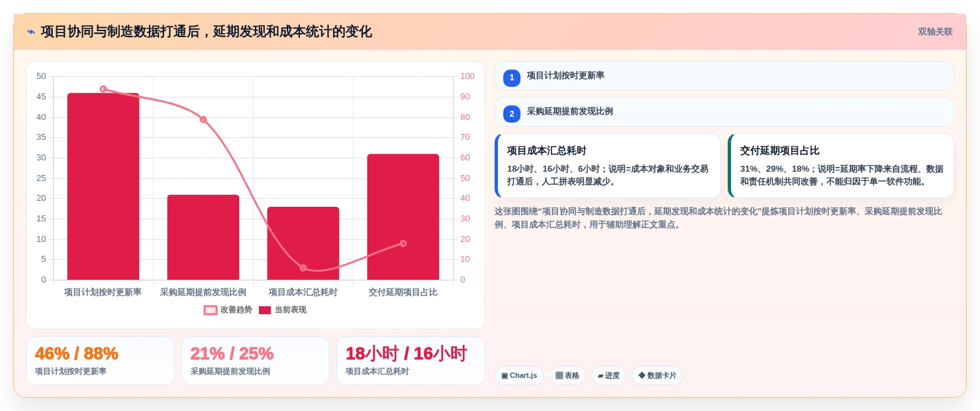
Task: Open the 交付延期项目占比 info card
Action: (840, 166)
